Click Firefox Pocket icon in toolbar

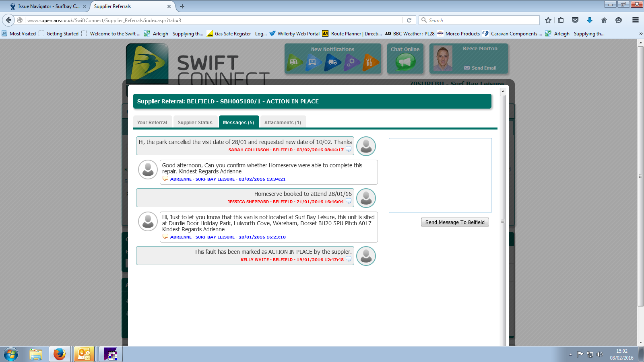(575, 20)
